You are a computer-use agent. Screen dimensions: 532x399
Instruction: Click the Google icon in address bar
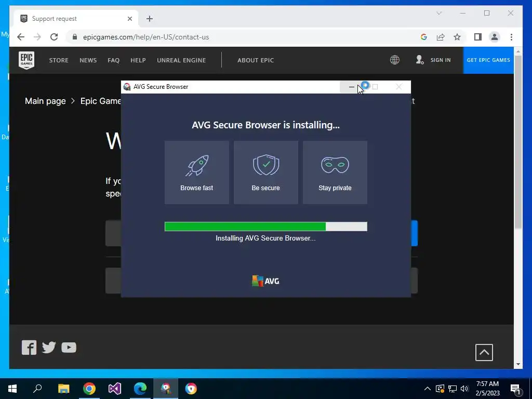tap(424, 37)
